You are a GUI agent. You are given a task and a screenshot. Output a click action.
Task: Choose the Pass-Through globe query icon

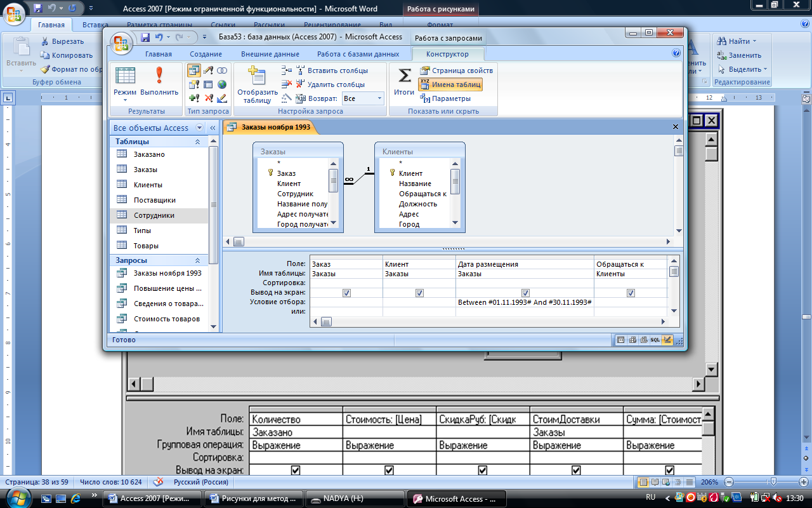[x=222, y=84]
